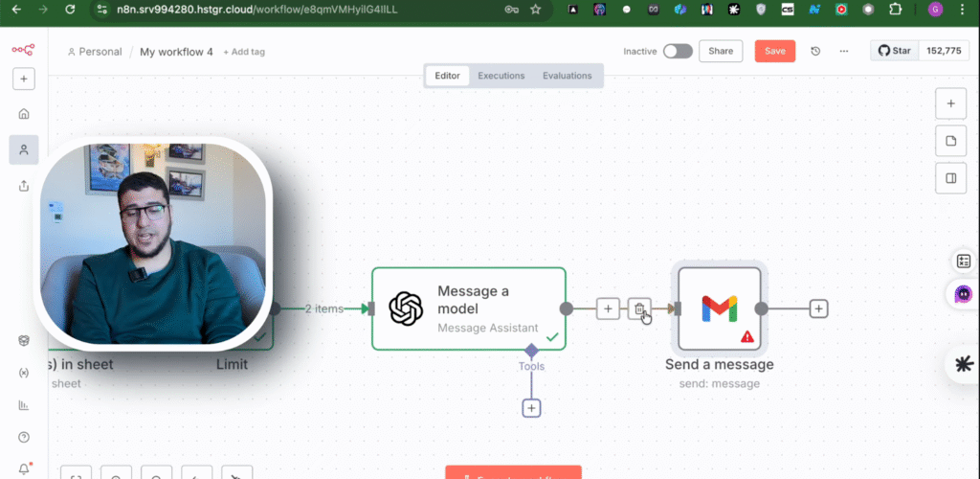Open the Gmail Send a message node

(x=720, y=308)
